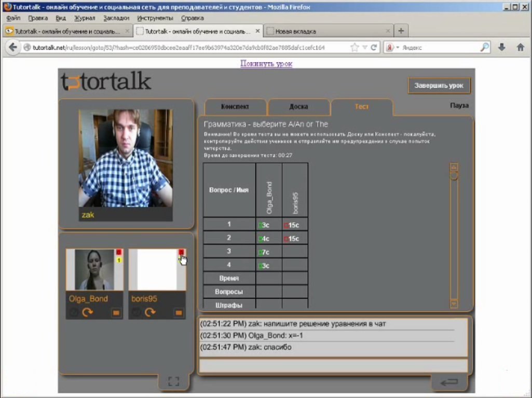Click the Завершить урок button
Image resolution: width=532 pixels, height=398 pixels.
(439, 86)
